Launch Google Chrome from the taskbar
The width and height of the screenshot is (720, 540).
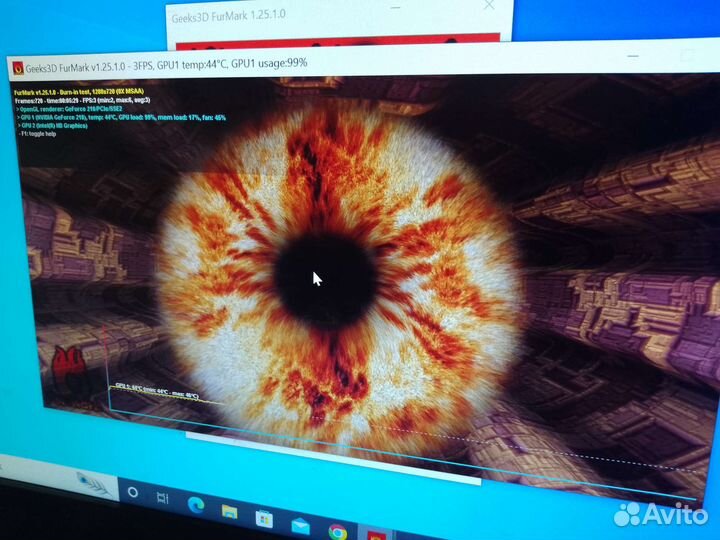click(x=338, y=532)
